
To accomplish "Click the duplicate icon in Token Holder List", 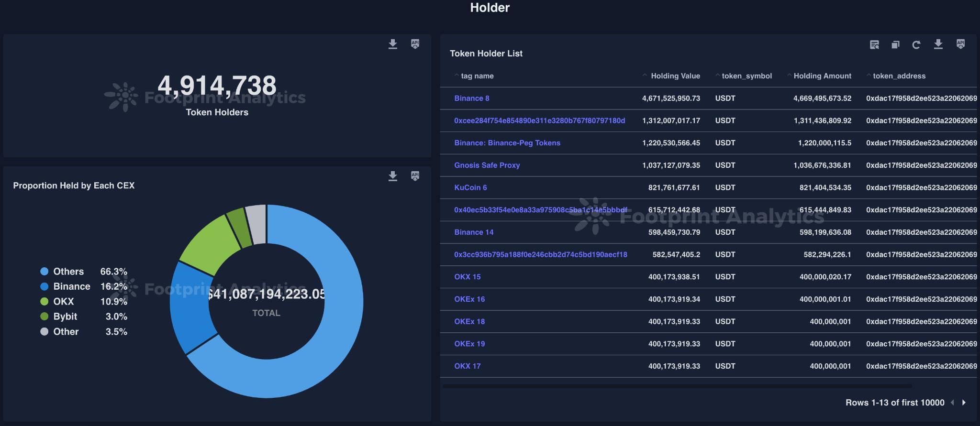I will tap(895, 45).
